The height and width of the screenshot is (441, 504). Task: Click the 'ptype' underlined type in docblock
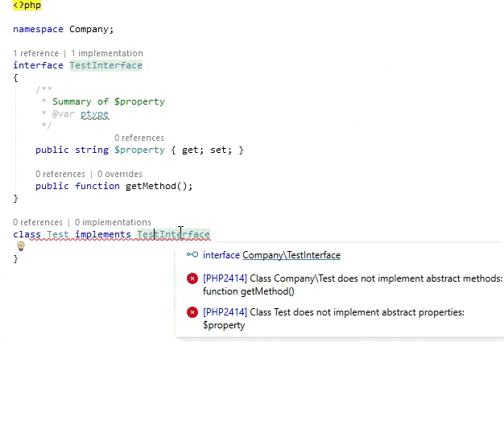click(94, 113)
